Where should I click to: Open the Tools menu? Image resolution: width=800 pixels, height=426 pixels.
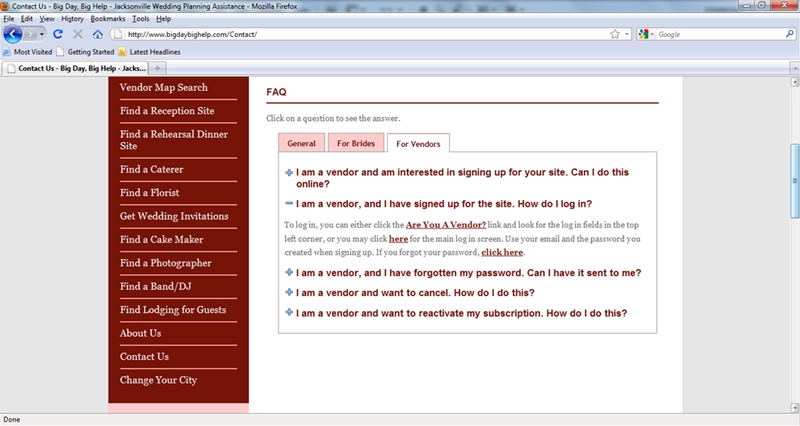(x=141, y=19)
